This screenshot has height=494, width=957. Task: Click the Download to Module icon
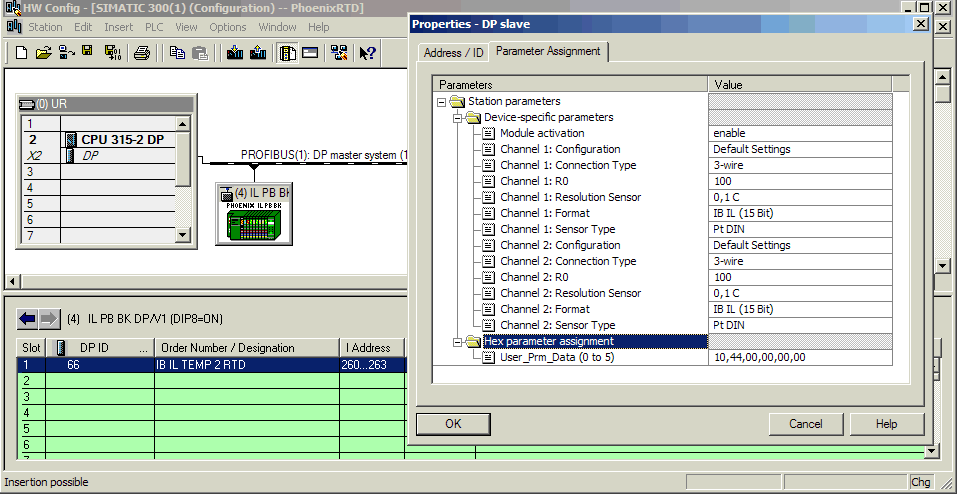[235, 53]
